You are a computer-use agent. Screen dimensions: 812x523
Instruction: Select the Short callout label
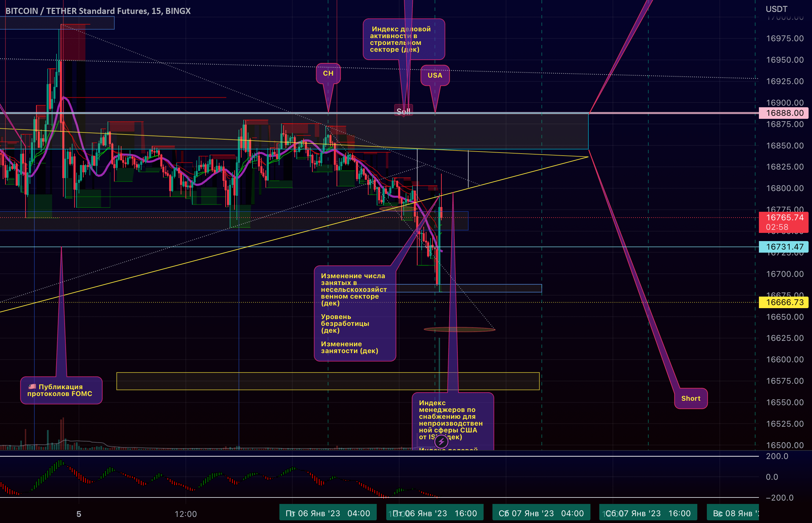(691, 398)
